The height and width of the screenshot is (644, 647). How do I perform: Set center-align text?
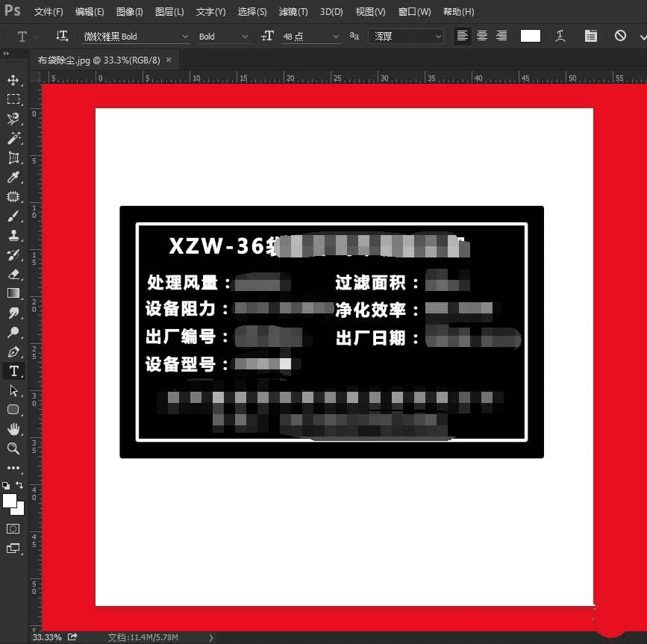coord(482,36)
